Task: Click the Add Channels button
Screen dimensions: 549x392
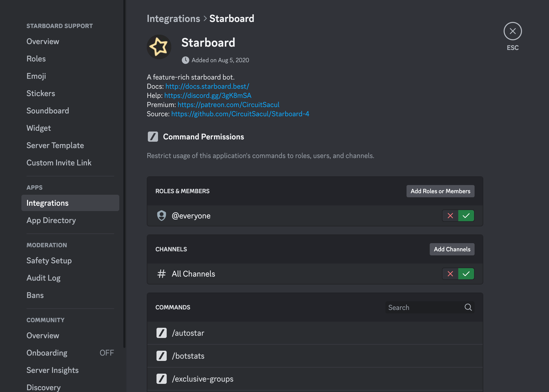Action: (x=452, y=249)
